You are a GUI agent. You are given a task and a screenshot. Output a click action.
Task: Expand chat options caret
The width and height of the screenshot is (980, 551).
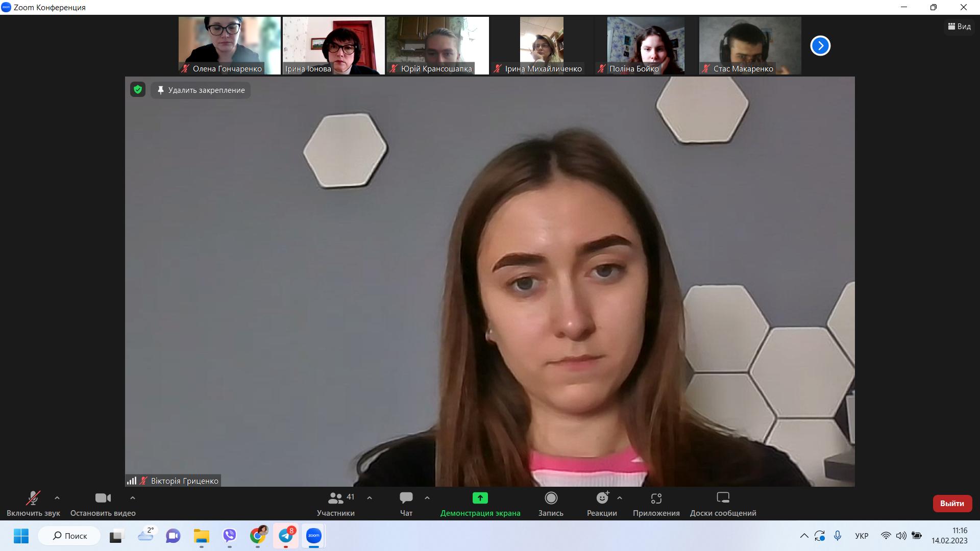coord(427,498)
